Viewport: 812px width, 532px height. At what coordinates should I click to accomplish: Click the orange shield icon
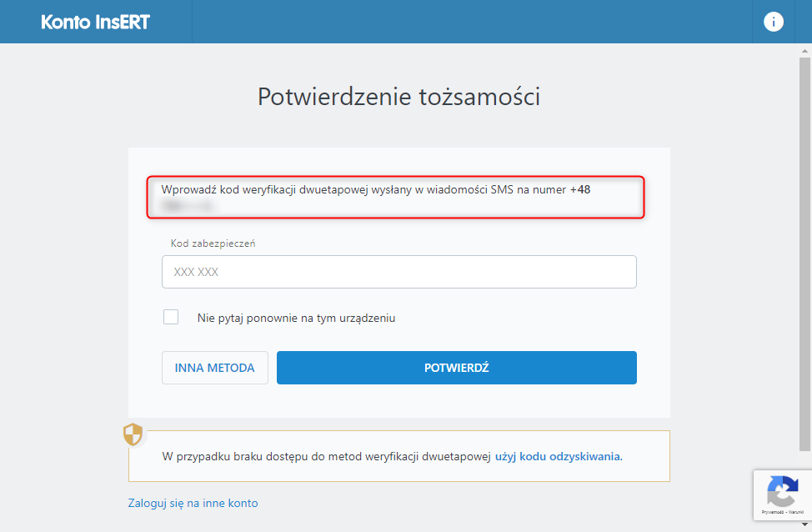133,434
